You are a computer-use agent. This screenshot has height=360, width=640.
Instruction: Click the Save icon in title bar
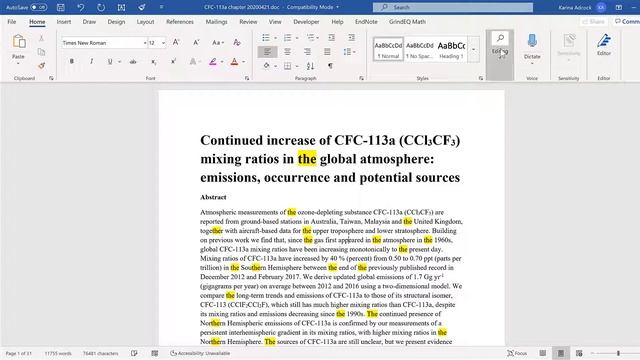point(60,7)
